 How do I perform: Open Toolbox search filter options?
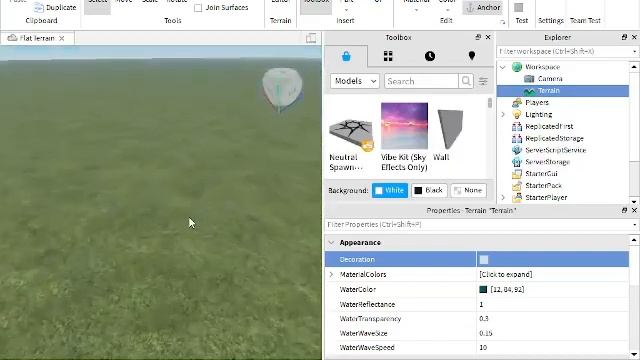click(483, 81)
